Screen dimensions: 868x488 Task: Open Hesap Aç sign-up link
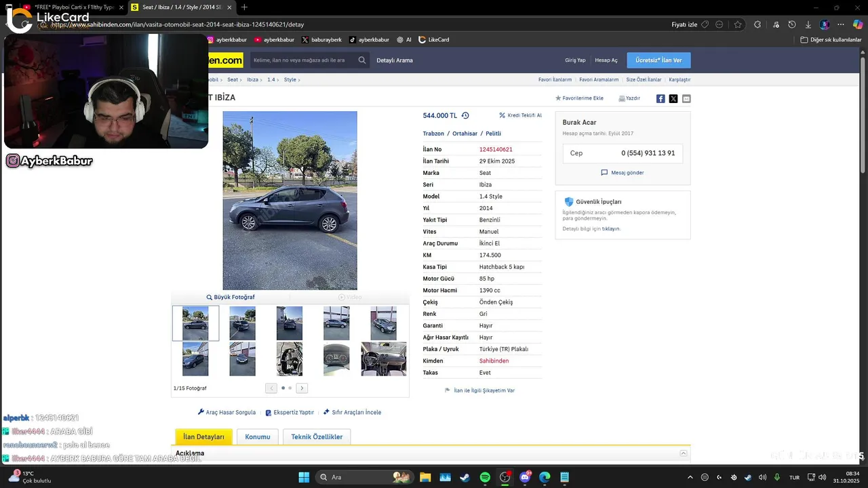coord(606,60)
